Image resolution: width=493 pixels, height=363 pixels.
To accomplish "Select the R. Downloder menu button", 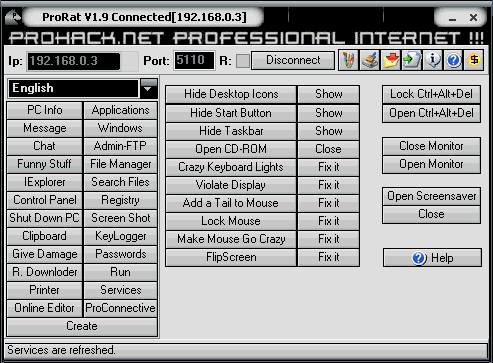I will 44,272.
